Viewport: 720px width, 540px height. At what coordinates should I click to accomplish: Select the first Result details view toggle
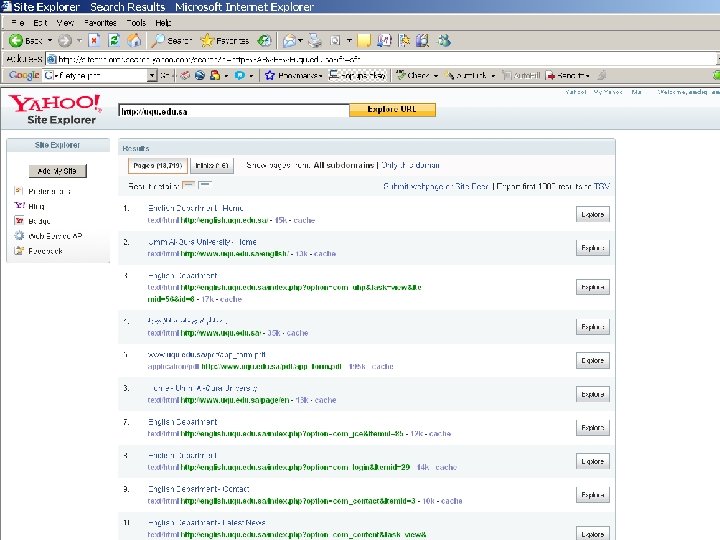(188, 186)
